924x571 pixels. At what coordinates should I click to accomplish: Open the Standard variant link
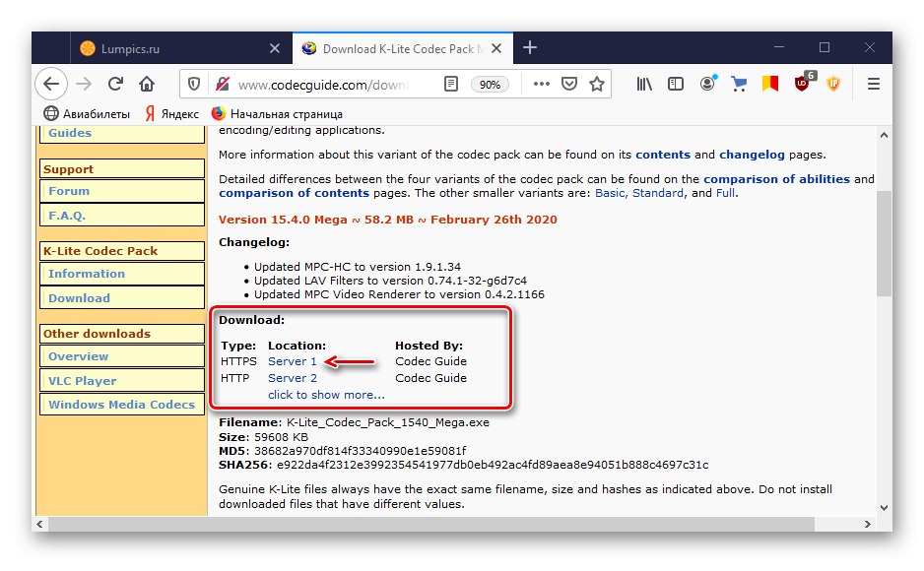click(658, 193)
